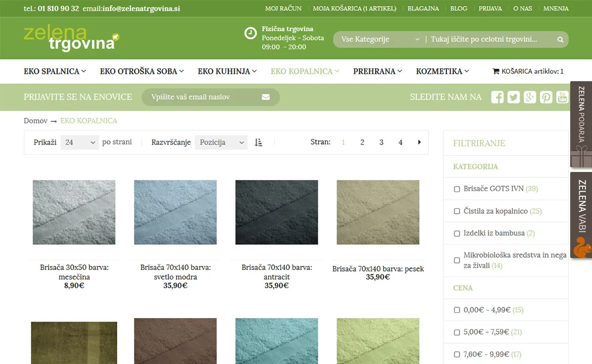The height and width of the screenshot is (364, 592).
Task: Click the light blue towel image
Action: tap(176, 212)
